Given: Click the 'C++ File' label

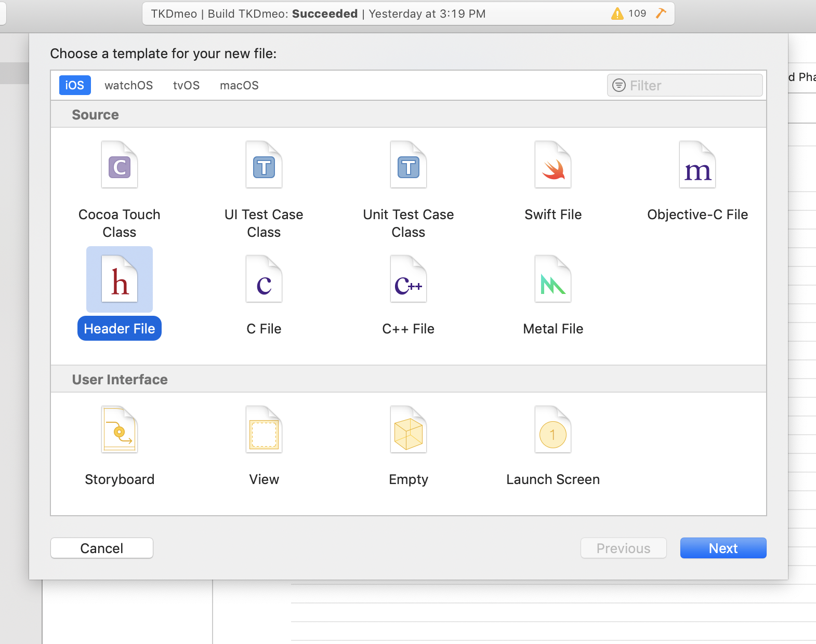Looking at the screenshot, I should click(x=409, y=329).
